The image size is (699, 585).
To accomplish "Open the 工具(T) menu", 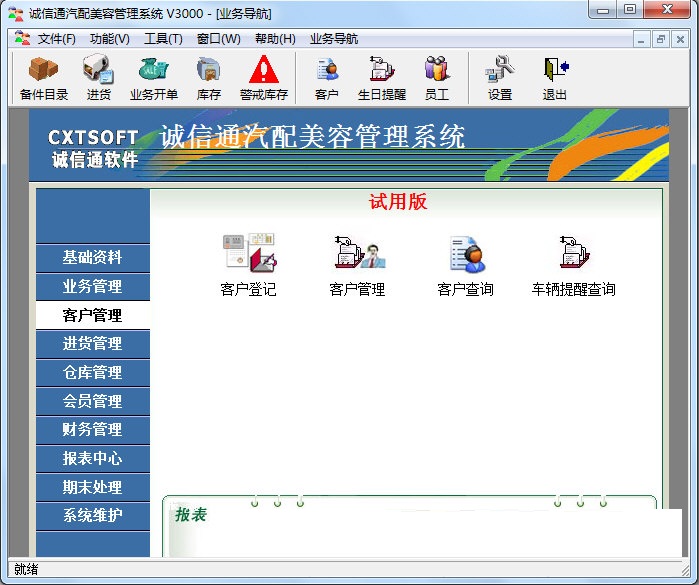I will pos(163,39).
